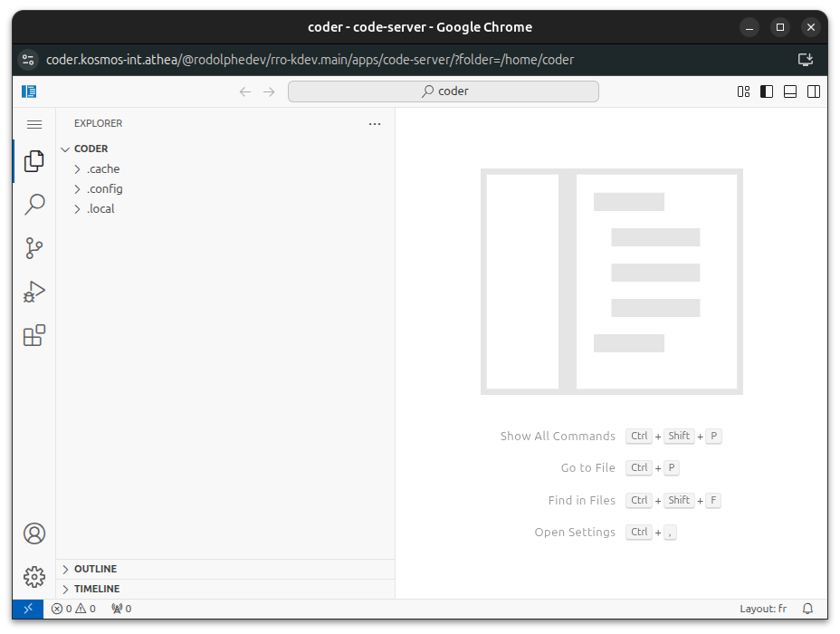Toggle the bottom panel visibility
Screen dimensions: 840x634
[789, 91]
